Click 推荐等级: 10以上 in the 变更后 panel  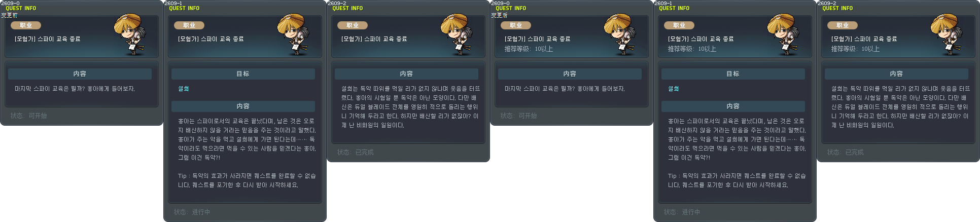click(x=529, y=49)
